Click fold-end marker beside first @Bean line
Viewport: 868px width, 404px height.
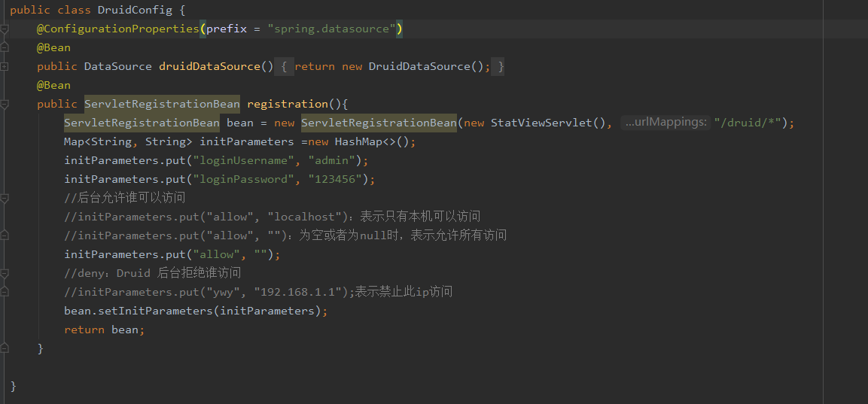tap(4, 47)
